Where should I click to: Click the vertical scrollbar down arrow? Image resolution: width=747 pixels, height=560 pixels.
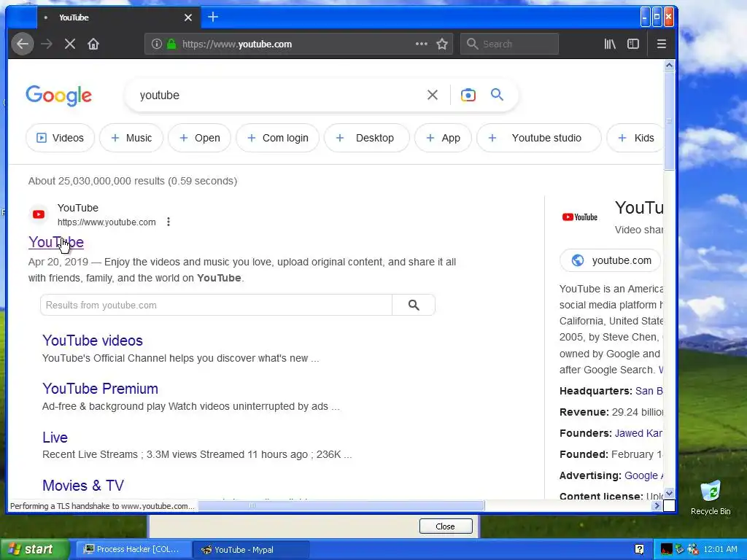click(x=670, y=494)
